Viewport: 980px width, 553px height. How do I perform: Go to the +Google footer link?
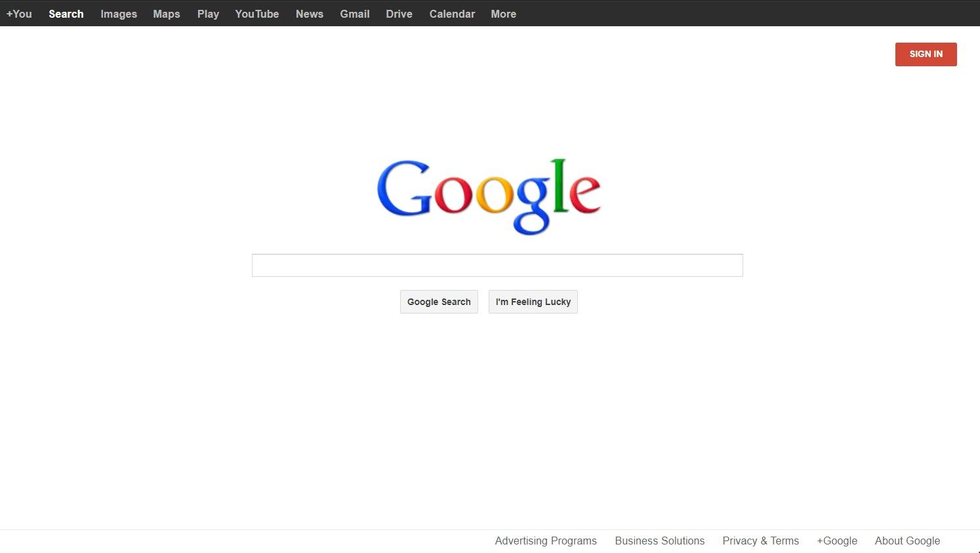pyautogui.click(x=837, y=541)
